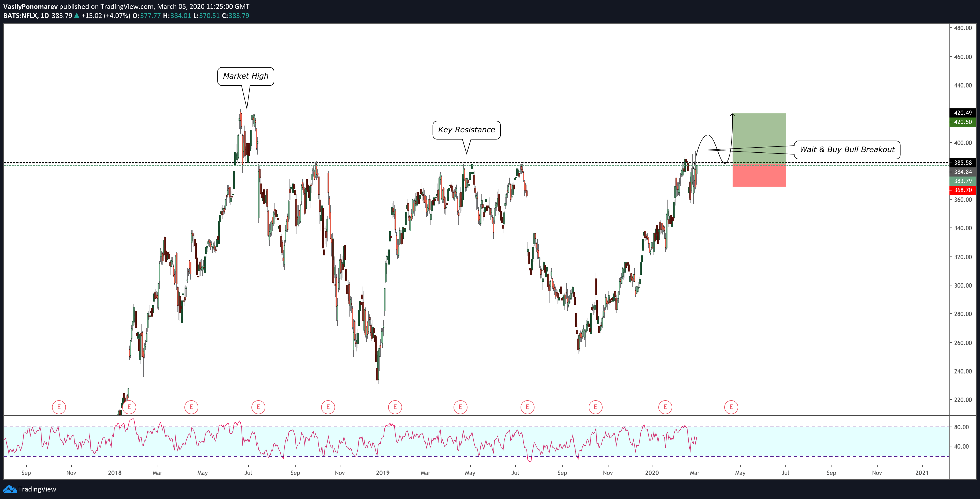Click the 'L:370.51' low value
This screenshot has height=499, width=980.
click(x=207, y=16)
